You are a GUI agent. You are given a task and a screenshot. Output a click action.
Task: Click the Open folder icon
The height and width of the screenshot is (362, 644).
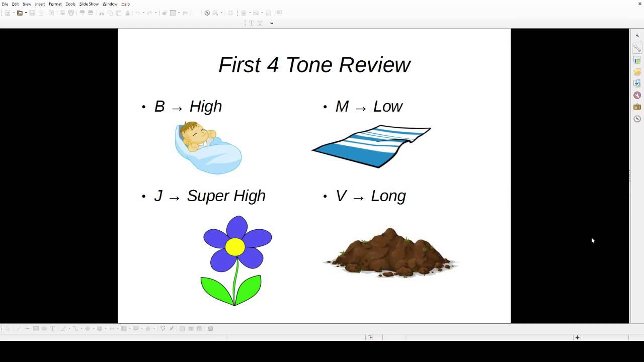coord(20,13)
